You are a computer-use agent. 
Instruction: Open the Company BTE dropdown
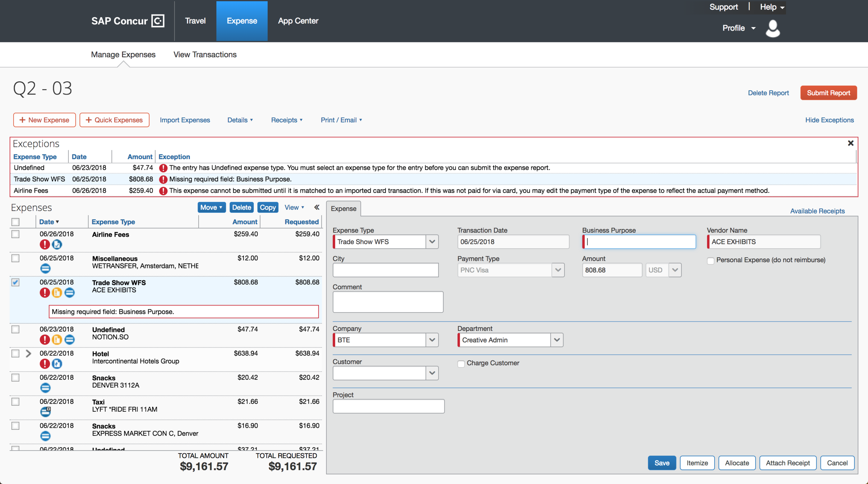point(432,340)
